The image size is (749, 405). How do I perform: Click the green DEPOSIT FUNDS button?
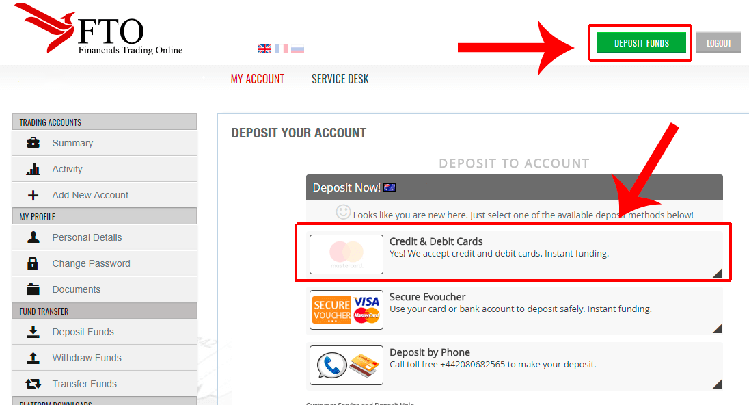641,43
